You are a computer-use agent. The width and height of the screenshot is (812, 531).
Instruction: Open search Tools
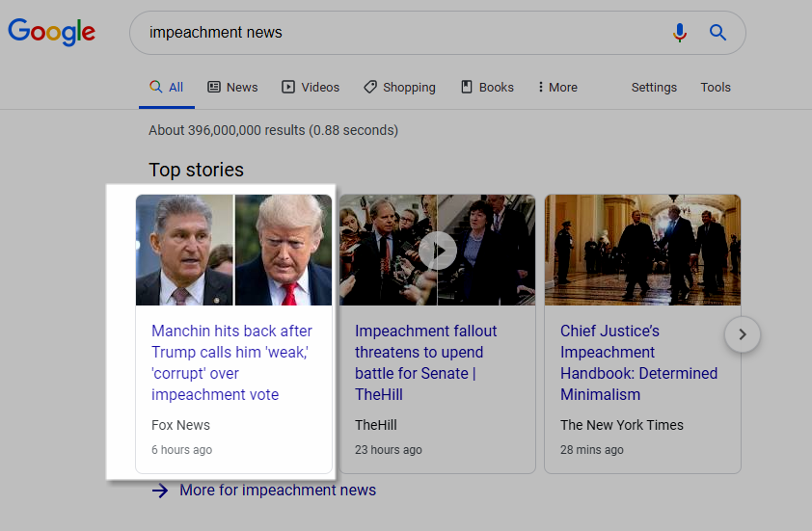point(716,87)
